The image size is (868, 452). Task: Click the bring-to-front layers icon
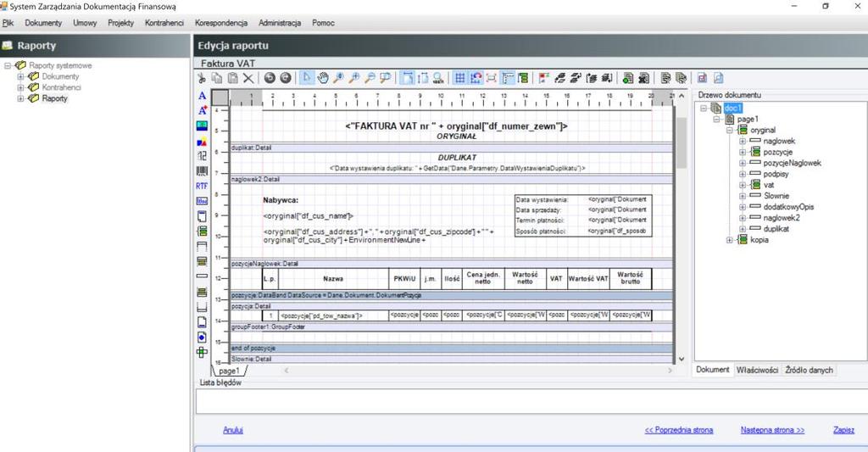tap(560, 78)
